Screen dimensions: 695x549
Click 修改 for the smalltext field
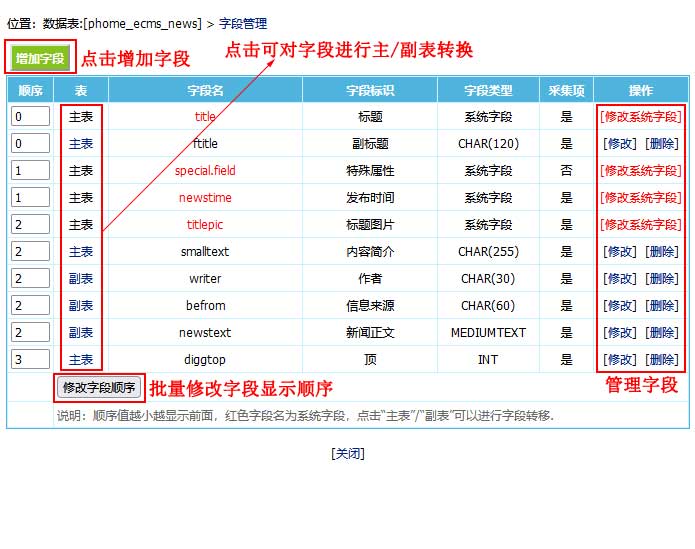(x=620, y=252)
